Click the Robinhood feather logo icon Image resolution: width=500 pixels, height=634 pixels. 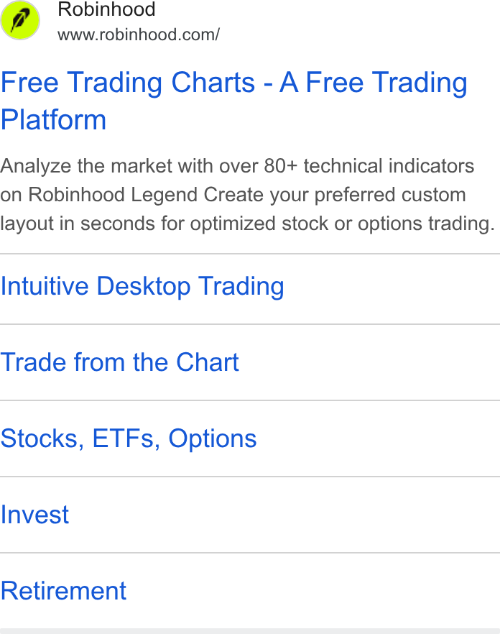point(20,20)
